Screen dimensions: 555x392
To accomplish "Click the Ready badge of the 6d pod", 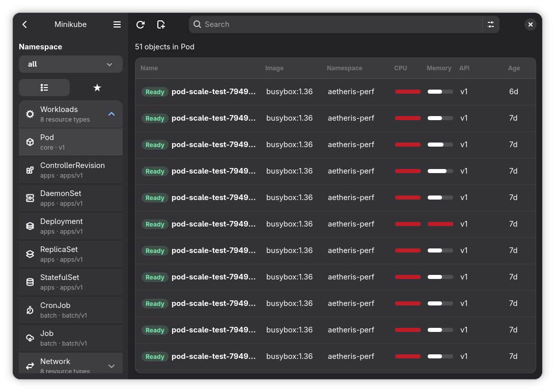I will click(x=155, y=92).
